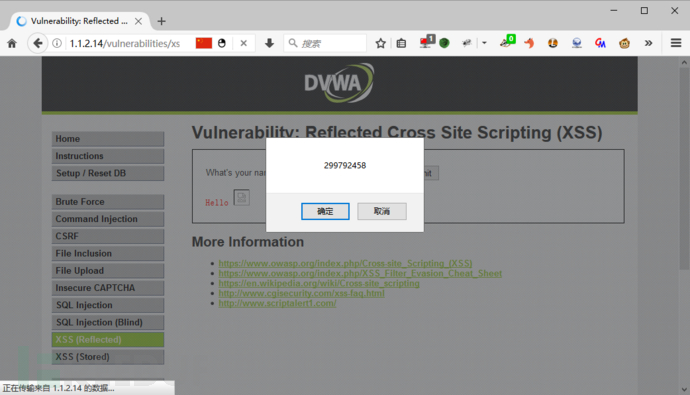Viewport: 690px width, 395px height.
Task: Click the 取消 button in the alert dialog
Action: point(382,211)
